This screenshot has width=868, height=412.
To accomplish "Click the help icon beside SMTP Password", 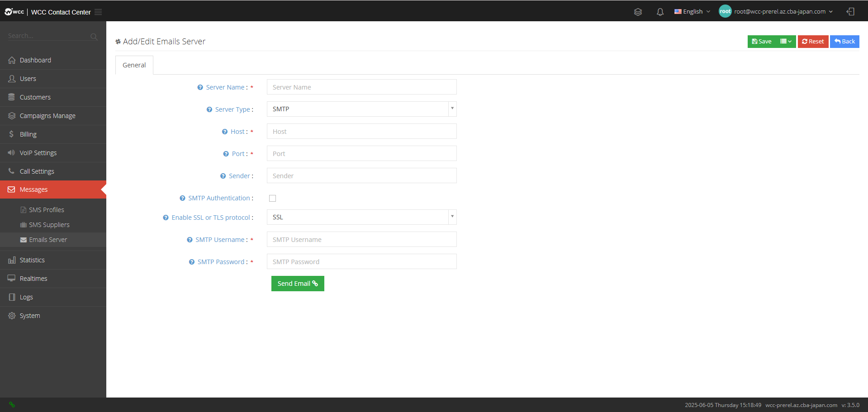I will click(191, 262).
